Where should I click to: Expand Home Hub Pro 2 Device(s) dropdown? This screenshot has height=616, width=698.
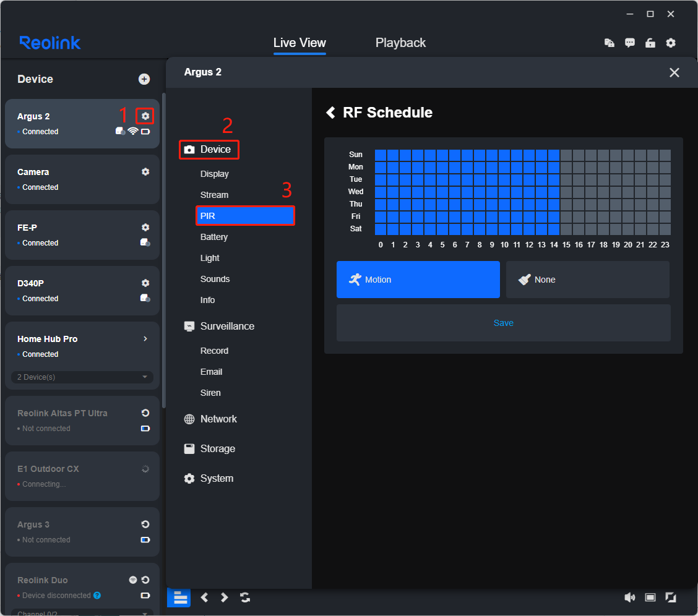pos(82,377)
